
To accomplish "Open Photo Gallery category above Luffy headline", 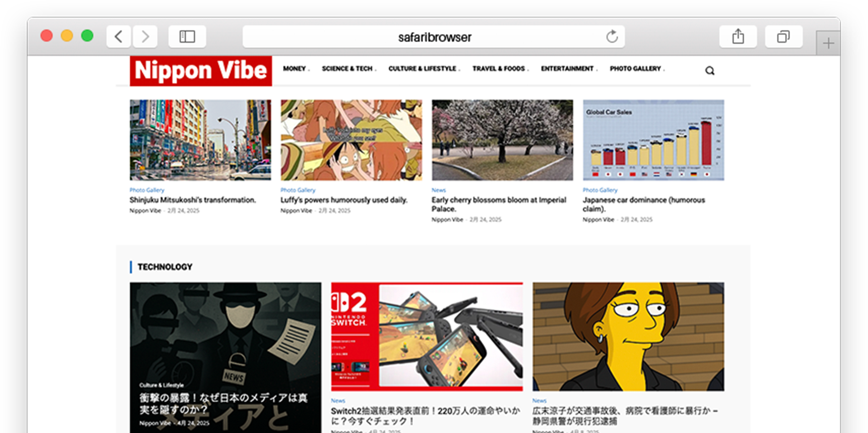I will [298, 190].
